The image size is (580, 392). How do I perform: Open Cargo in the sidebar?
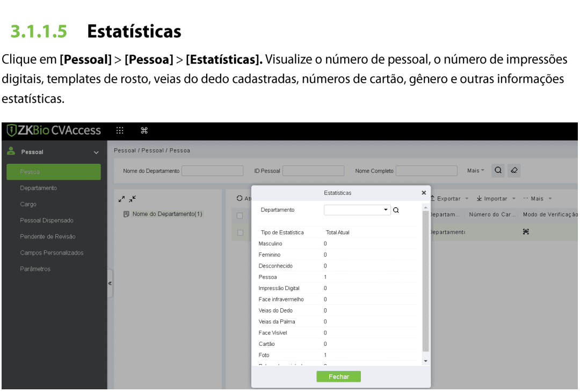(28, 204)
